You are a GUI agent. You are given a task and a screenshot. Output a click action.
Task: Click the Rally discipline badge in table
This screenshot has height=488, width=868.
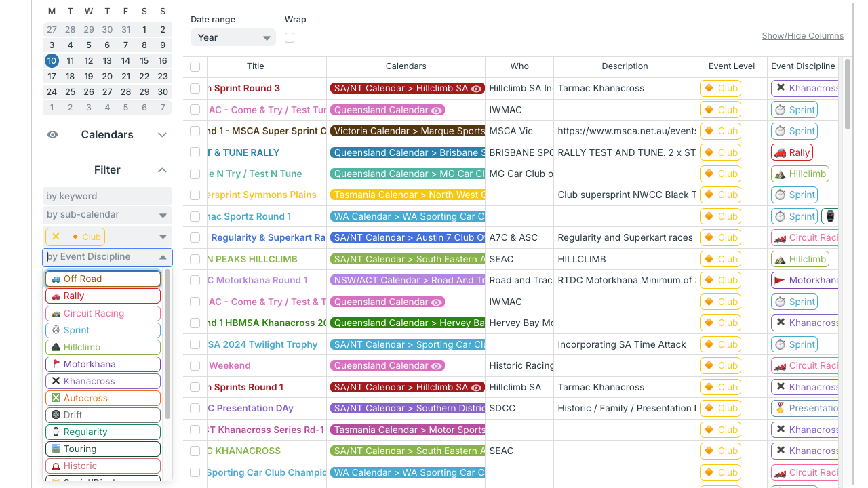(791, 152)
